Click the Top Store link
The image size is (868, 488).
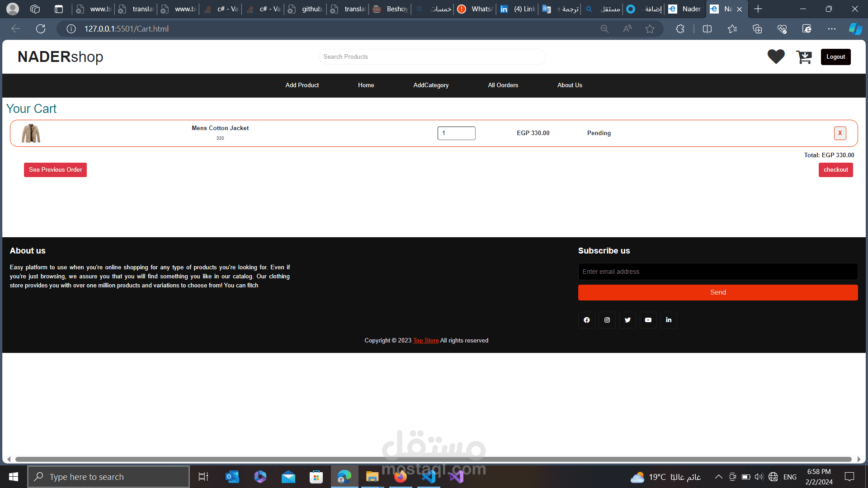[425, 341]
